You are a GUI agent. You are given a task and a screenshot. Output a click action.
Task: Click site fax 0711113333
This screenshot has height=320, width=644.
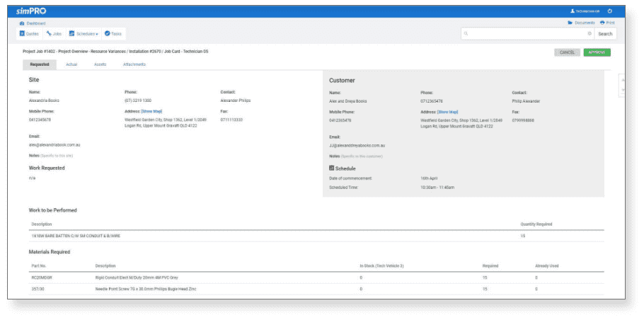tap(231, 120)
